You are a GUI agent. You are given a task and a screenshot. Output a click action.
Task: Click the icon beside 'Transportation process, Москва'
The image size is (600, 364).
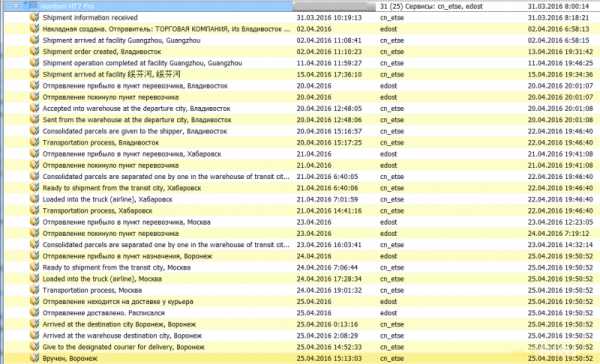point(34,290)
